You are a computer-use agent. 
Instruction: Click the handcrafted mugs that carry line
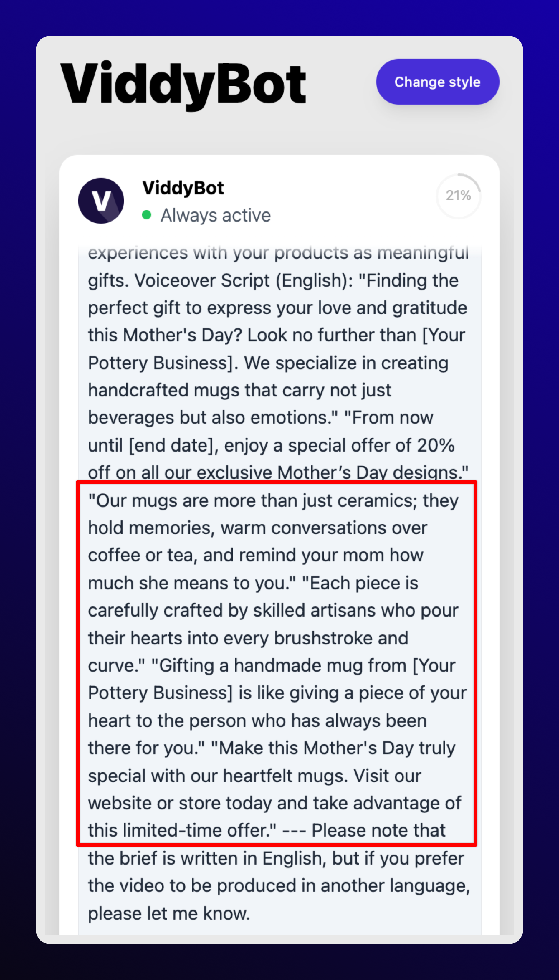tap(240, 390)
